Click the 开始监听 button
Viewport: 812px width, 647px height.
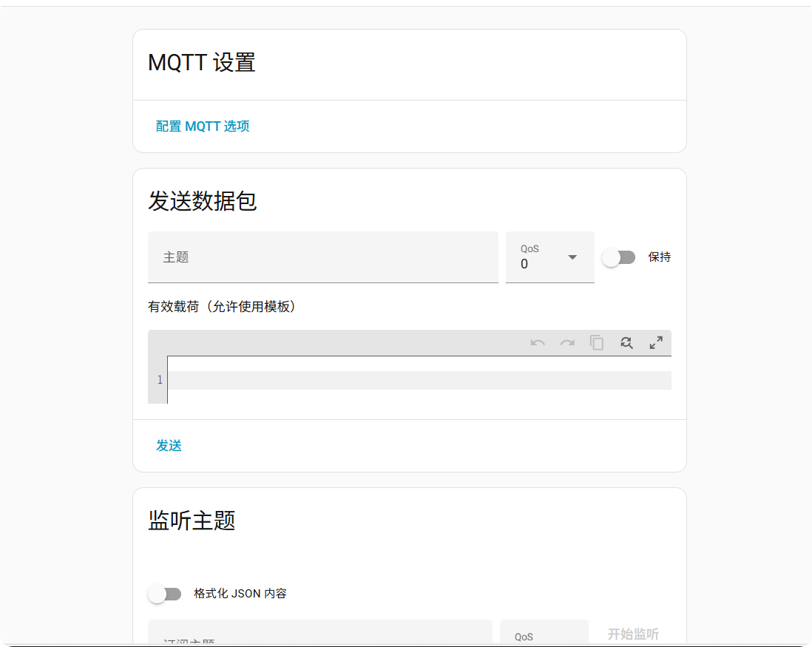[x=633, y=634]
